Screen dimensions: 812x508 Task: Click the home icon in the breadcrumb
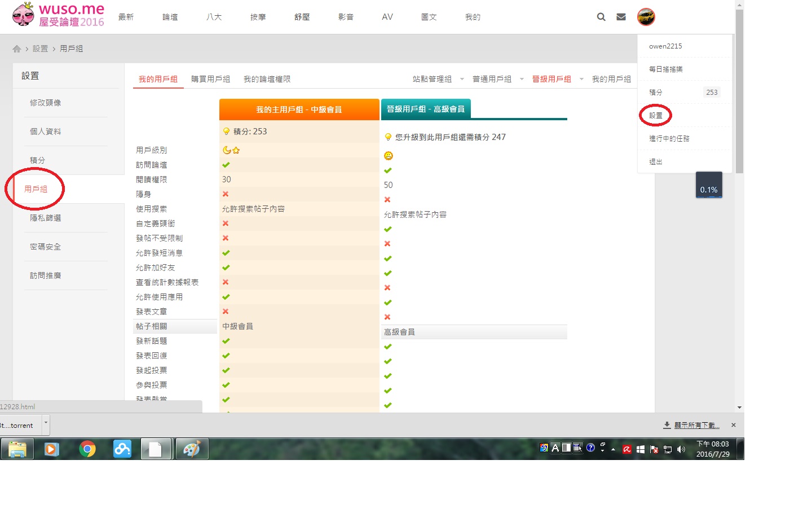tap(17, 49)
